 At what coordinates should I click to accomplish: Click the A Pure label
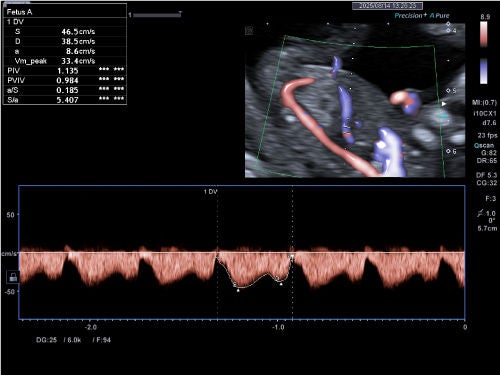click(440, 15)
